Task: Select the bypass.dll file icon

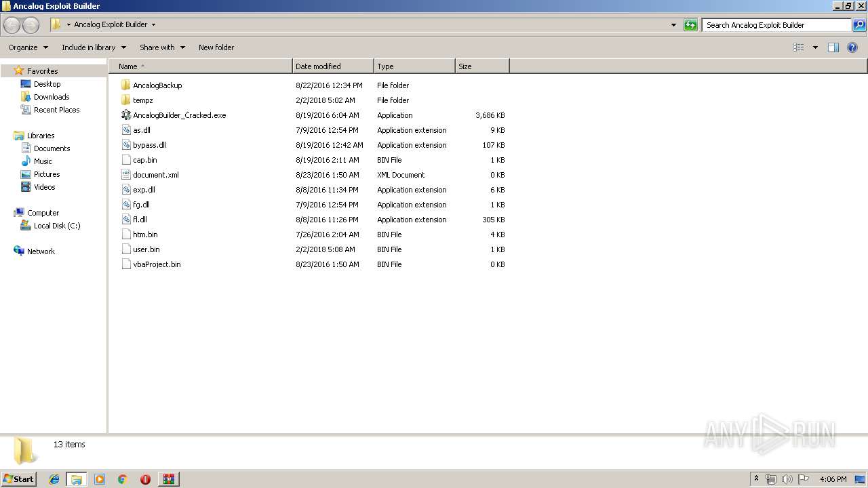Action: pyautogui.click(x=125, y=145)
